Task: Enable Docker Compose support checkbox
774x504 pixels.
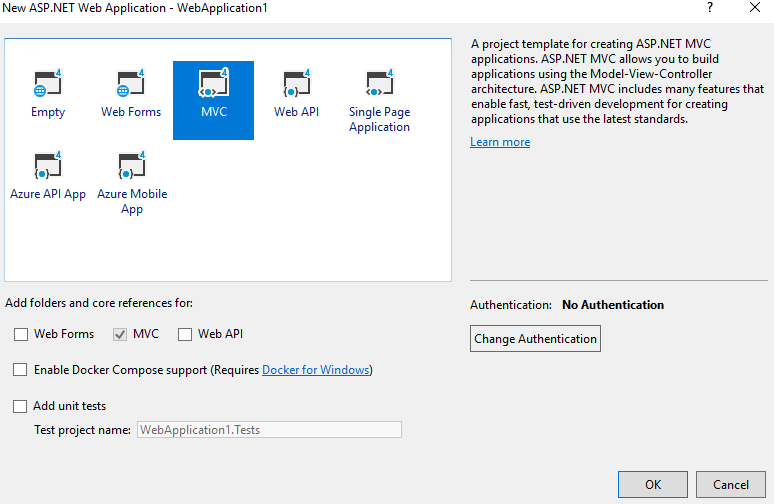Action: pyautogui.click(x=20, y=370)
